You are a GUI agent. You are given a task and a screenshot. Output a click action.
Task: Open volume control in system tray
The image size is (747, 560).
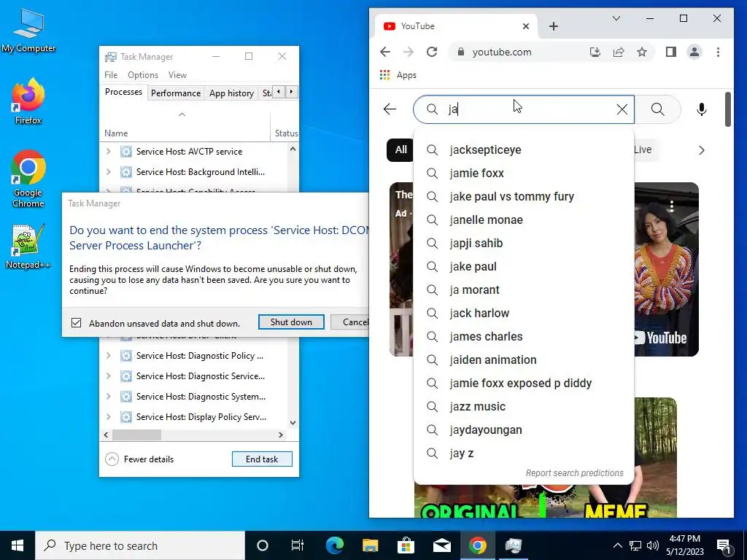653,545
